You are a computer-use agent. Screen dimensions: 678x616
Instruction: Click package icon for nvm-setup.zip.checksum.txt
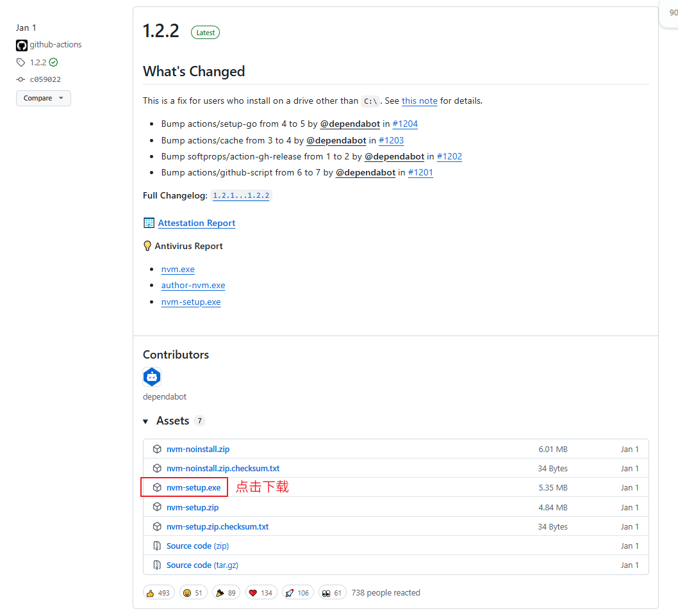coord(157,526)
